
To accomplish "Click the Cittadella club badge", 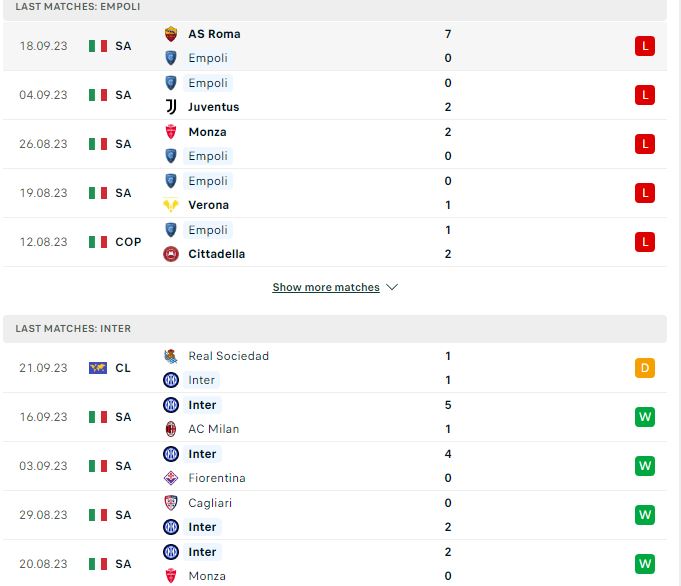I will (x=171, y=254).
